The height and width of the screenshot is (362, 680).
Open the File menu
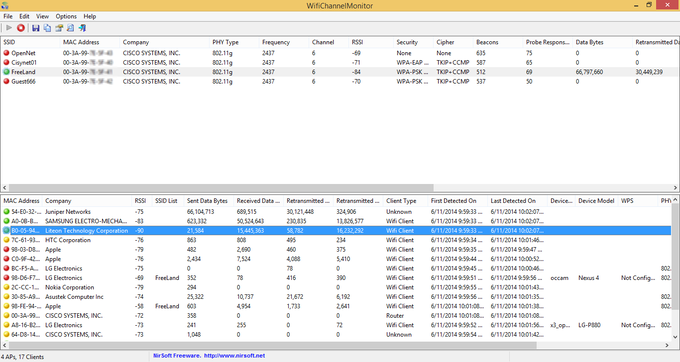click(8, 16)
